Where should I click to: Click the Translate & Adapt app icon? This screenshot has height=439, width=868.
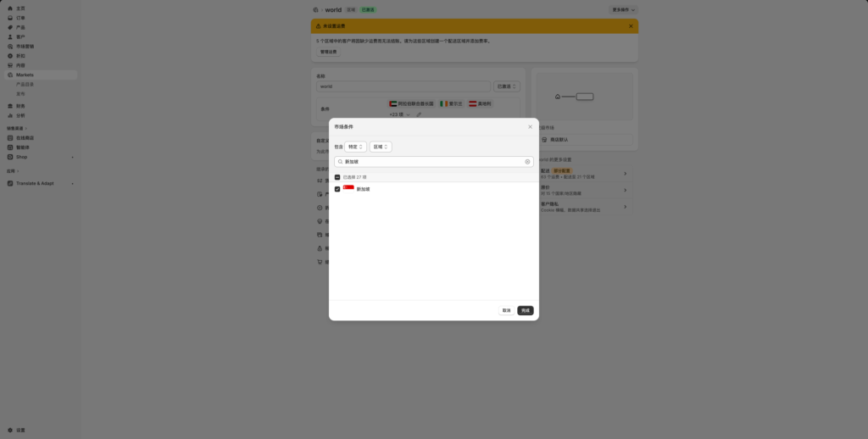click(10, 183)
